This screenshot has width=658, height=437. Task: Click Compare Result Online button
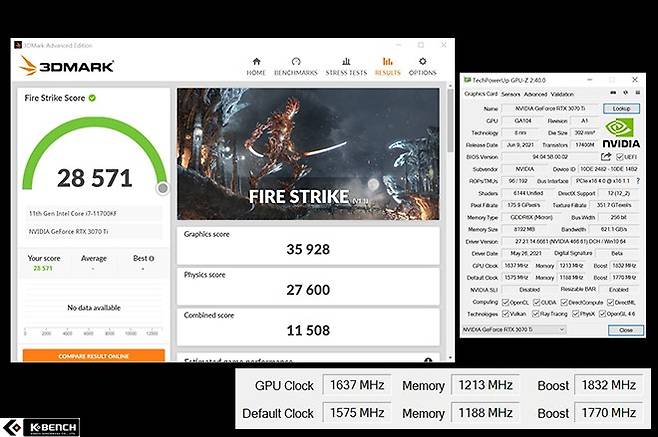(x=93, y=355)
